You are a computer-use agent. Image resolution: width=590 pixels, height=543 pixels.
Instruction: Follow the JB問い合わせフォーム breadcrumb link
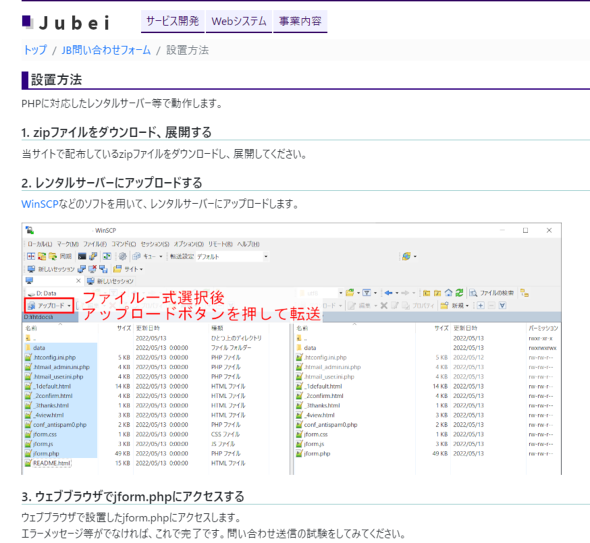coord(106,50)
